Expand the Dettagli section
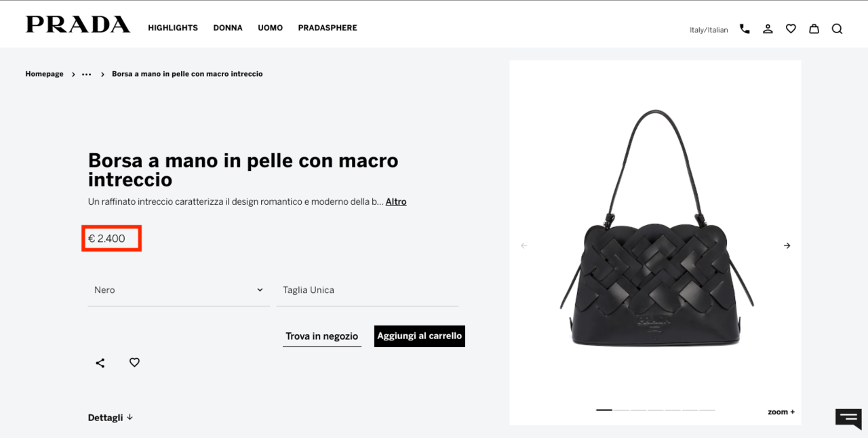Screen dimensions: 868x438 (x=111, y=418)
